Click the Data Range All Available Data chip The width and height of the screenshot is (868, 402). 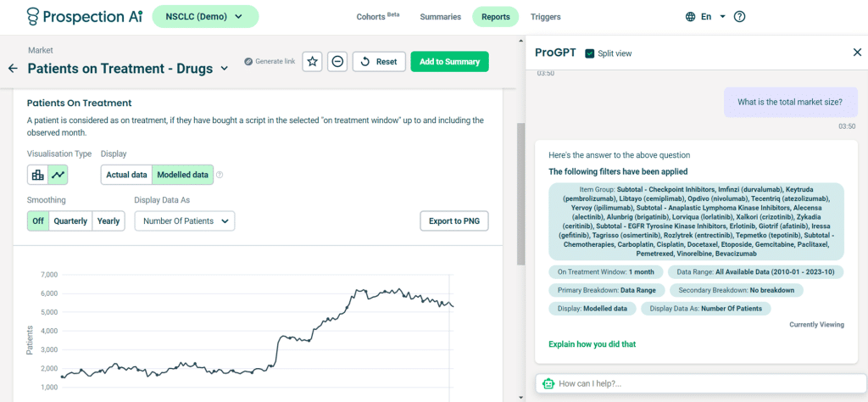(x=755, y=272)
